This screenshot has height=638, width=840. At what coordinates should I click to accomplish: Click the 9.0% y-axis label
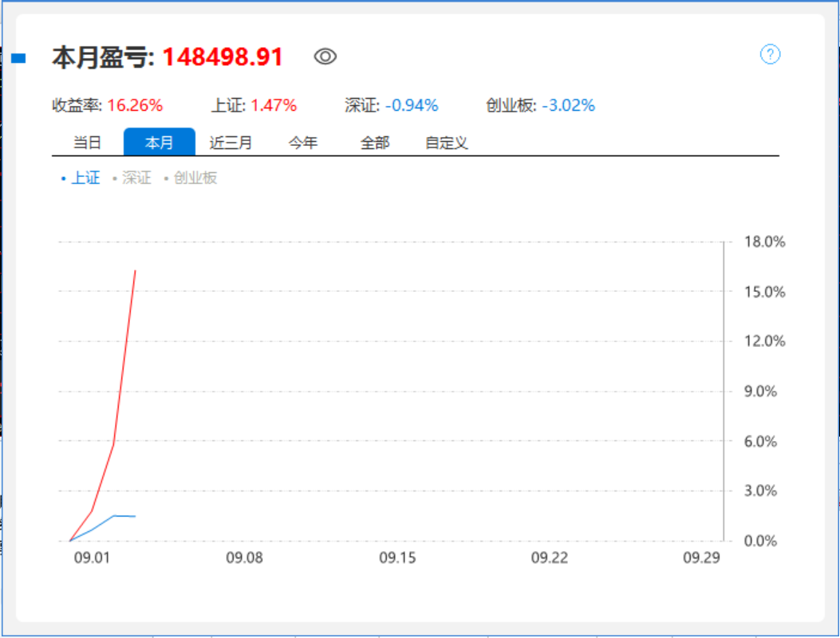[x=760, y=391]
